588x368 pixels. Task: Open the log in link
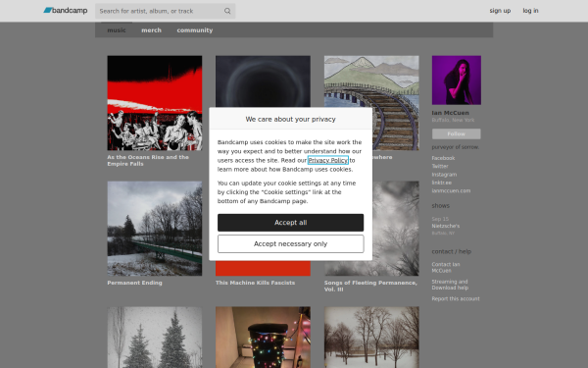530,11
